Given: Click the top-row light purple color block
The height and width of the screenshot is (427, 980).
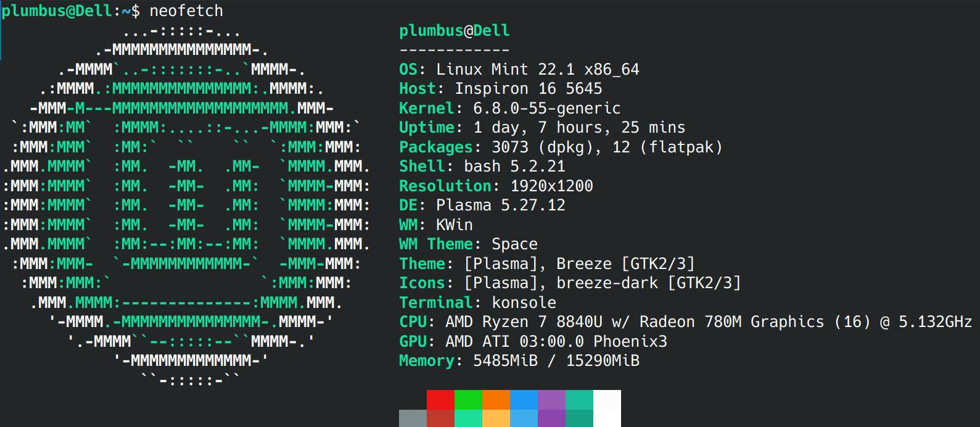Looking at the screenshot, I should click(551, 399).
